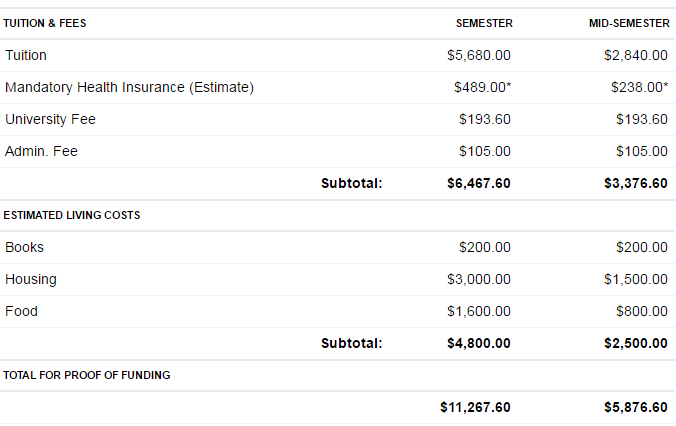
Task: Click the Mandatory Health Insurance (Estimate) label
Action: click(x=129, y=87)
